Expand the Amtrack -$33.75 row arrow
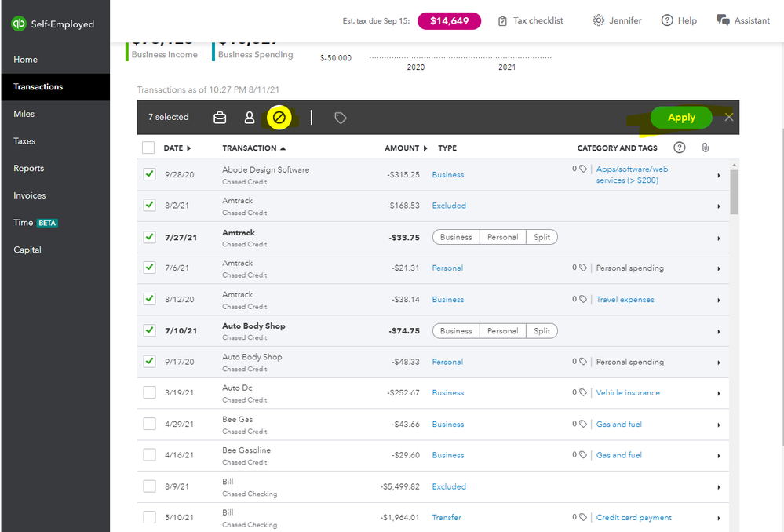This screenshot has height=532, width=784. point(719,239)
